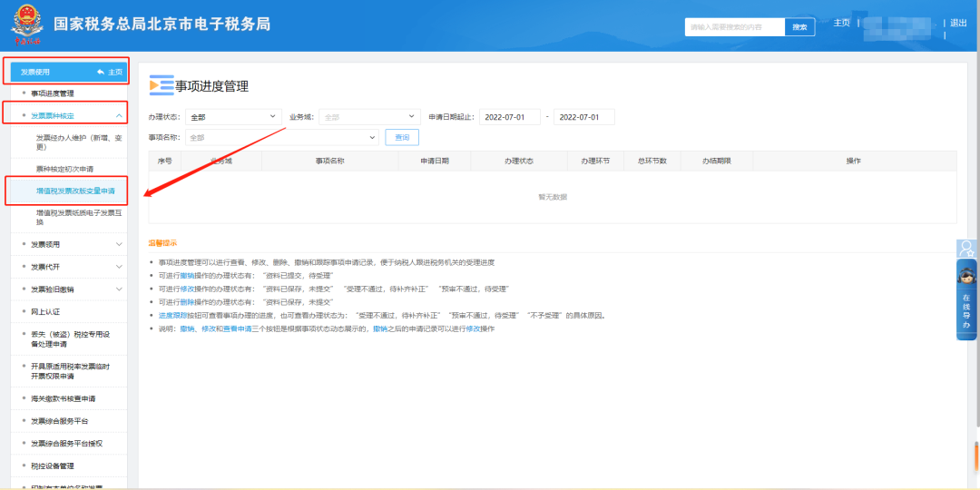
Task: Click the 退出 link
Action: [958, 23]
